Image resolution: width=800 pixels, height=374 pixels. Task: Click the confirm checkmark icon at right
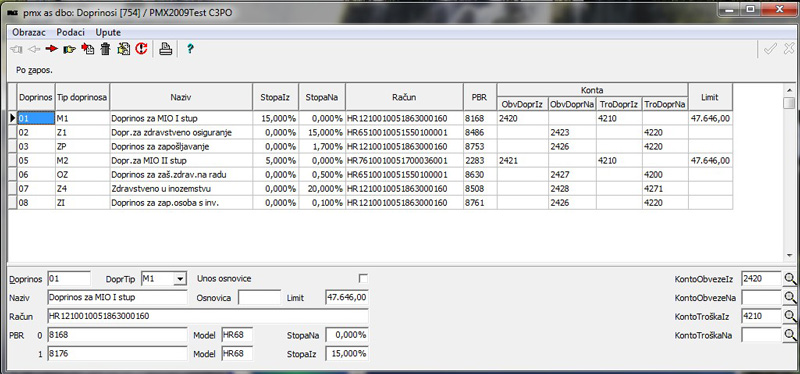tap(770, 49)
